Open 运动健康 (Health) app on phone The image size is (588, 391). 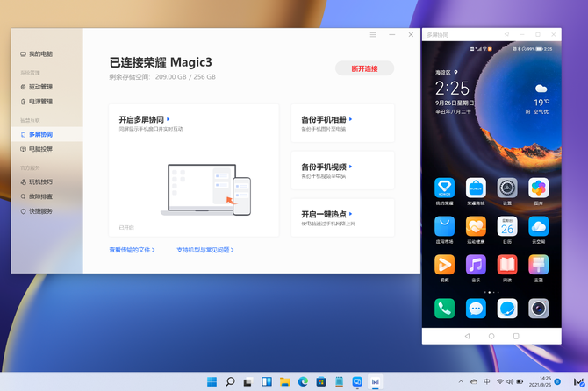coord(476,226)
